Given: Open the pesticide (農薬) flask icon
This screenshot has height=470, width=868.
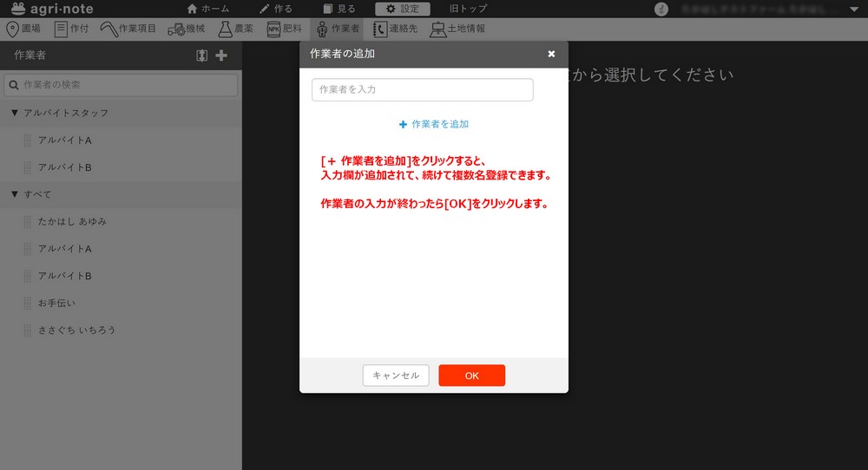Looking at the screenshot, I should coord(225,29).
